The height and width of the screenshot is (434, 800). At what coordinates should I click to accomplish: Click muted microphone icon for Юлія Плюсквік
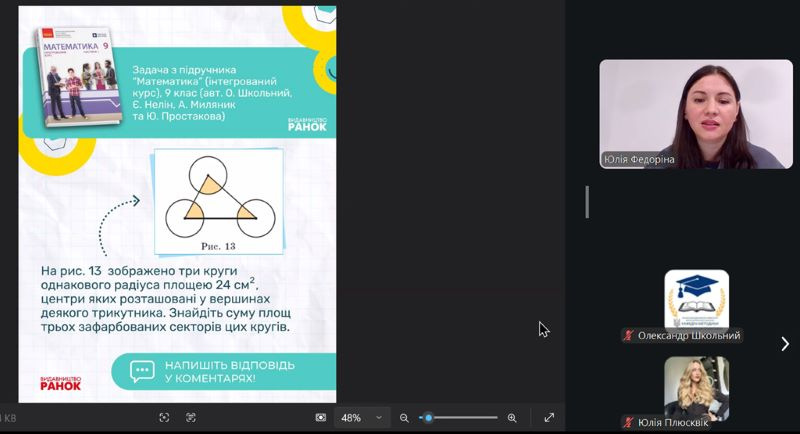click(629, 422)
